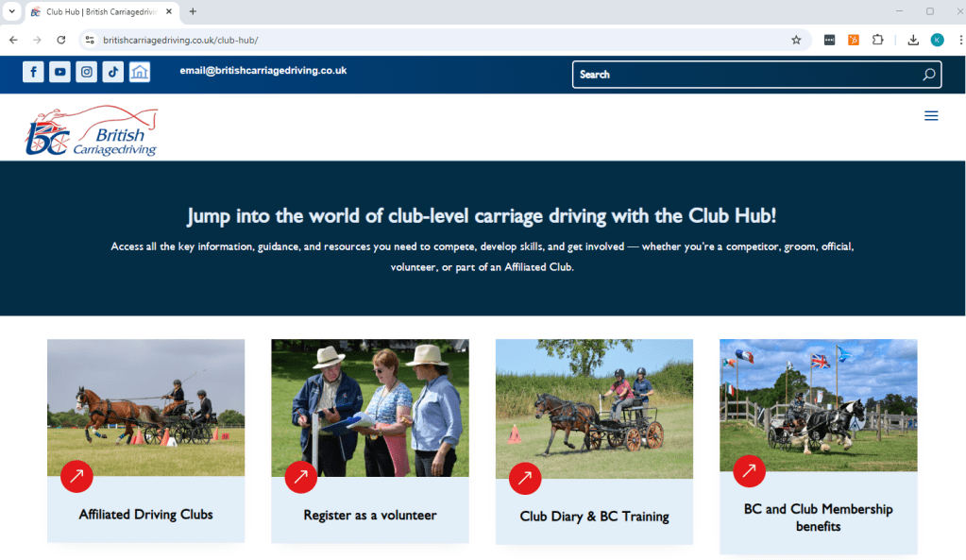
Task: Open the TikTok social icon
Action: [112, 72]
